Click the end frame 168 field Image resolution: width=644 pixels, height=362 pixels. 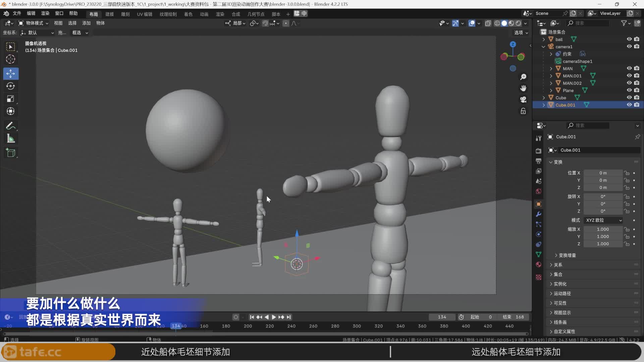pos(514,317)
